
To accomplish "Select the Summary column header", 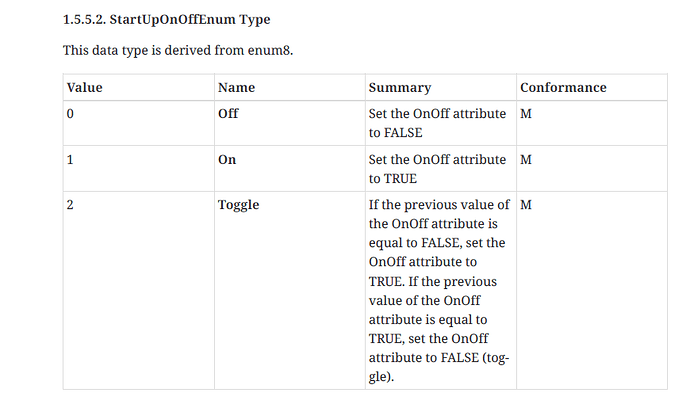I will click(x=400, y=88).
